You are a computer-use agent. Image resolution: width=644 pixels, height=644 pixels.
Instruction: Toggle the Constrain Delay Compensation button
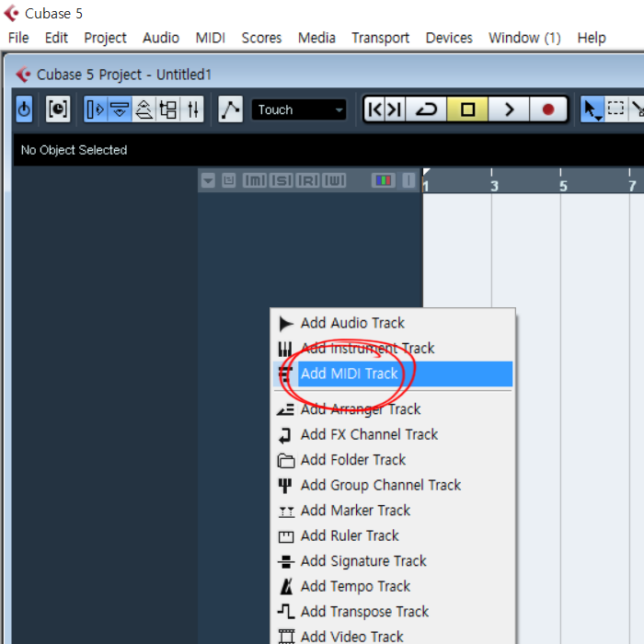[57, 109]
